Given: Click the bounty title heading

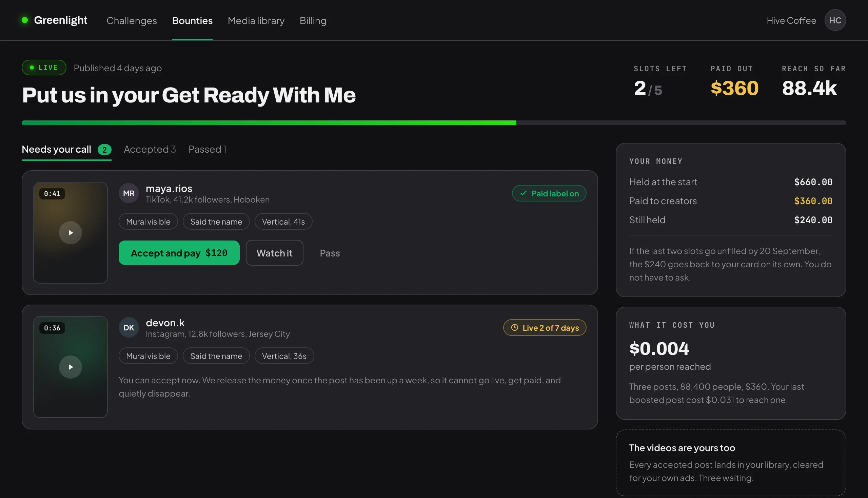Looking at the screenshot, I should point(189,95).
